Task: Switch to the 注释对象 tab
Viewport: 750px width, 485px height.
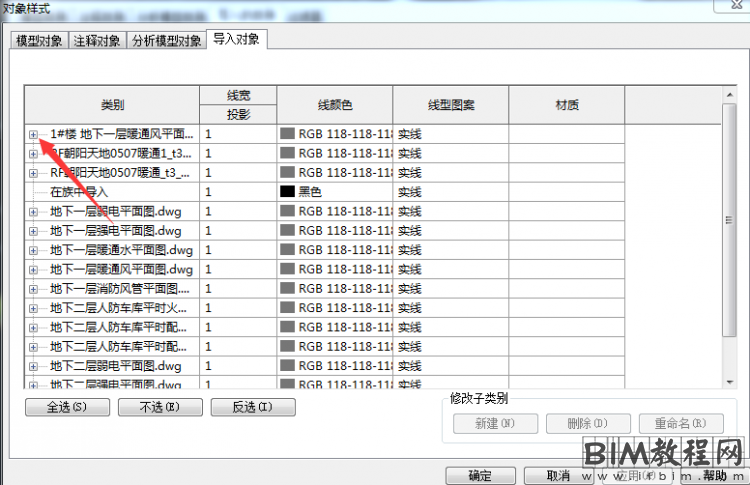Action: pos(97,41)
